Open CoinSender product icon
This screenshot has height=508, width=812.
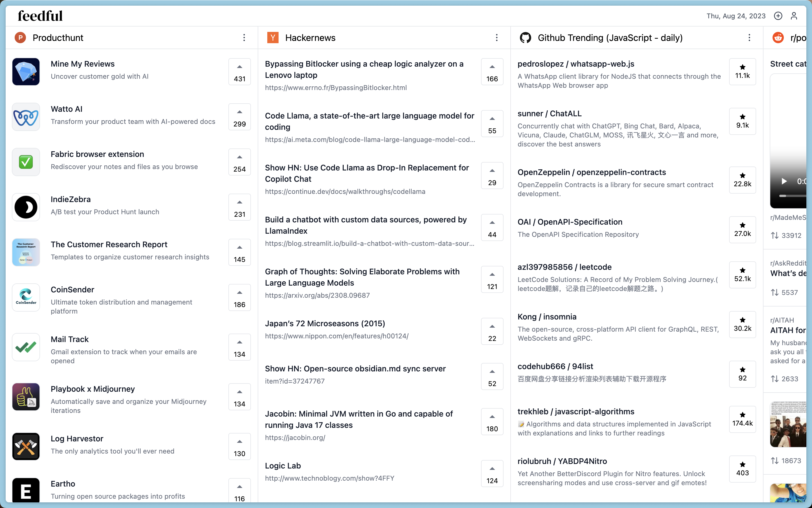26,297
